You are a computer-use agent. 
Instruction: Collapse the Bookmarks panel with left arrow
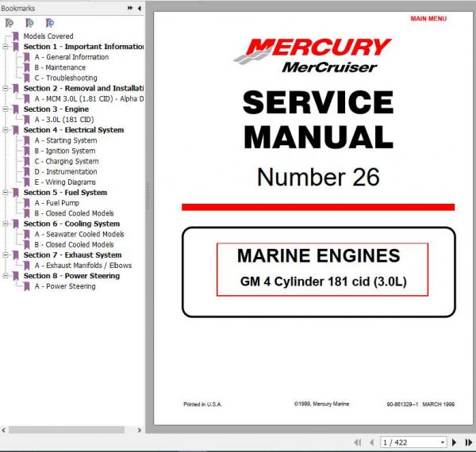coord(139,8)
